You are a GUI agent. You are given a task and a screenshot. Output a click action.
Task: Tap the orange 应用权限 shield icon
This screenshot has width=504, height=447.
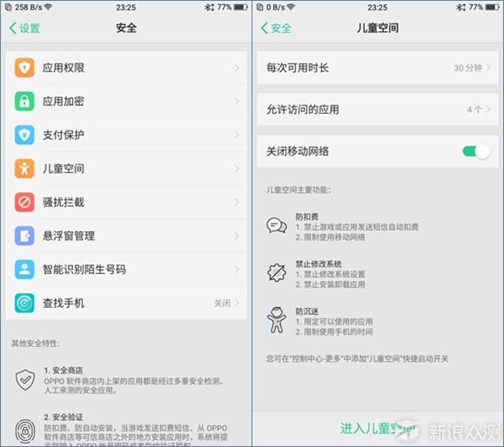pos(24,68)
